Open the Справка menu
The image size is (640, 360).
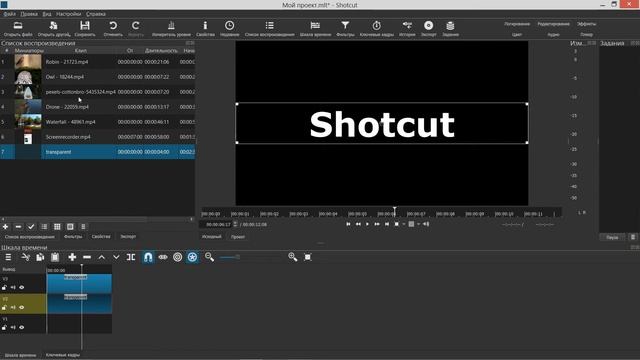point(96,14)
